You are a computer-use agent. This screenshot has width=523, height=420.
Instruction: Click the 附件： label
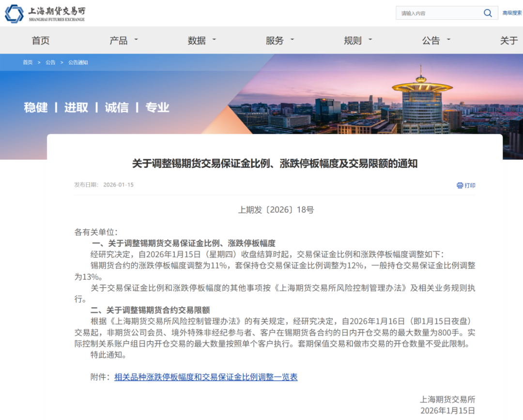[x=100, y=377]
